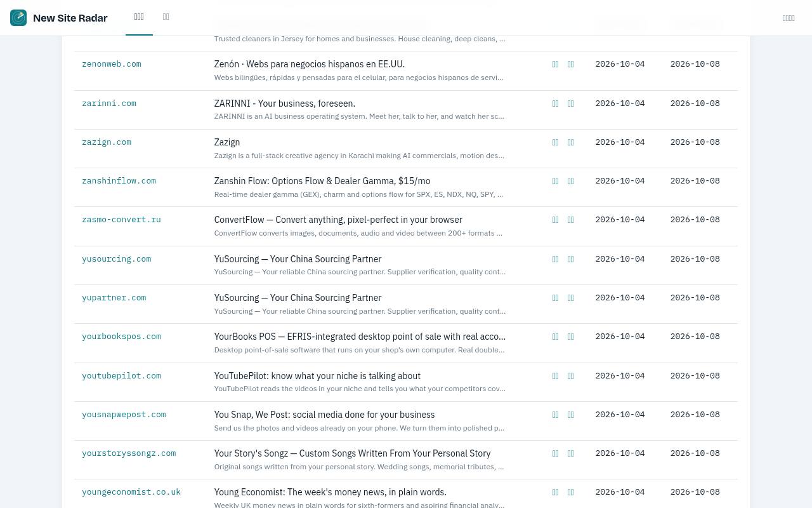The image size is (812, 508).
Task: Open the zanshinflow.com domain link
Action: coord(119,181)
